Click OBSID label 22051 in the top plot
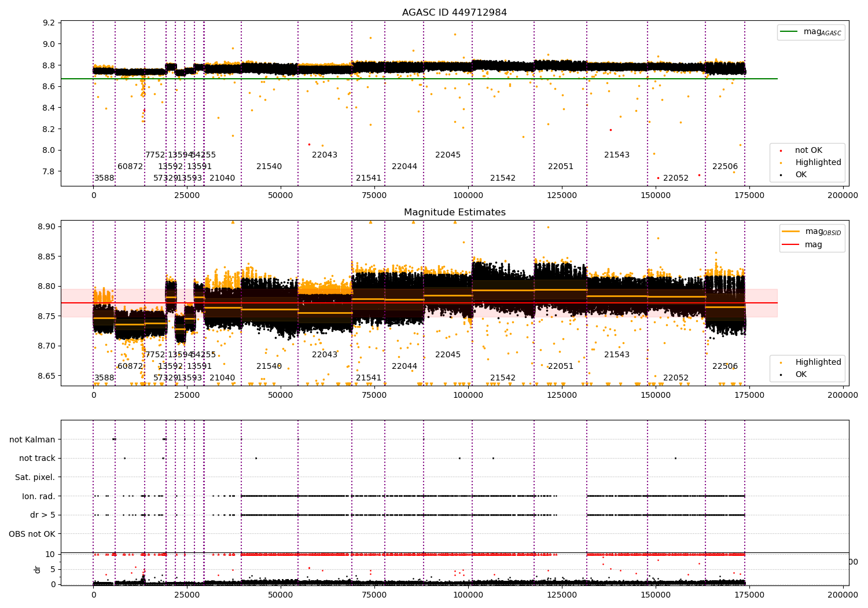The width and height of the screenshot is (868, 608). 561,167
